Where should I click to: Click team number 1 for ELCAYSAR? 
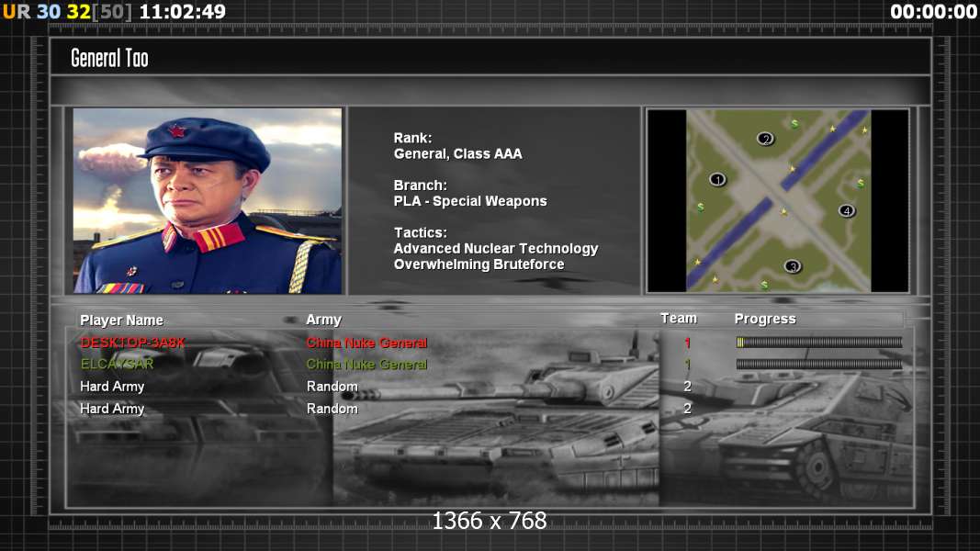pos(688,365)
